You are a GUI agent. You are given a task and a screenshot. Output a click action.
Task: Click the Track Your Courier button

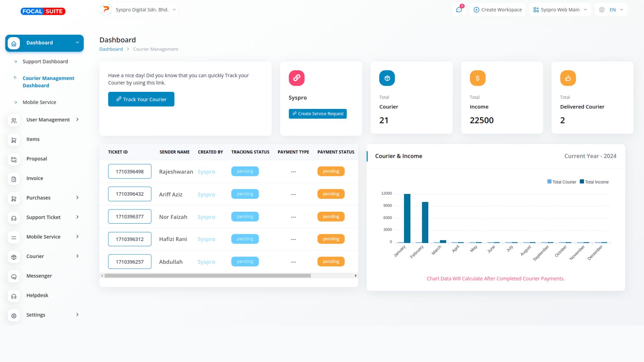(x=141, y=100)
